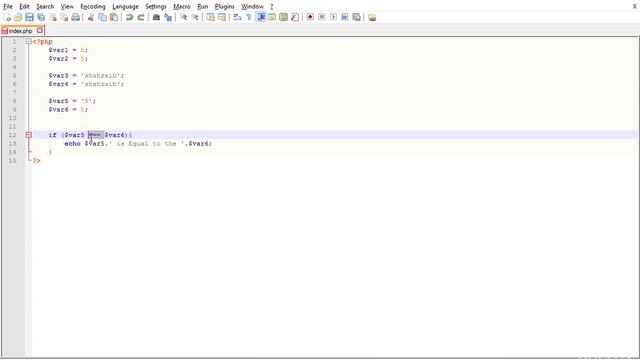The width and height of the screenshot is (640, 360).
Task: Save the current file with the floppy icon
Action: tap(29, 17)
